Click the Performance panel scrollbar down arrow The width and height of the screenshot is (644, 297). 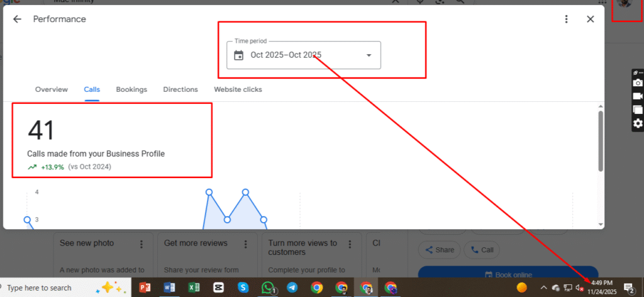[601, 224]
